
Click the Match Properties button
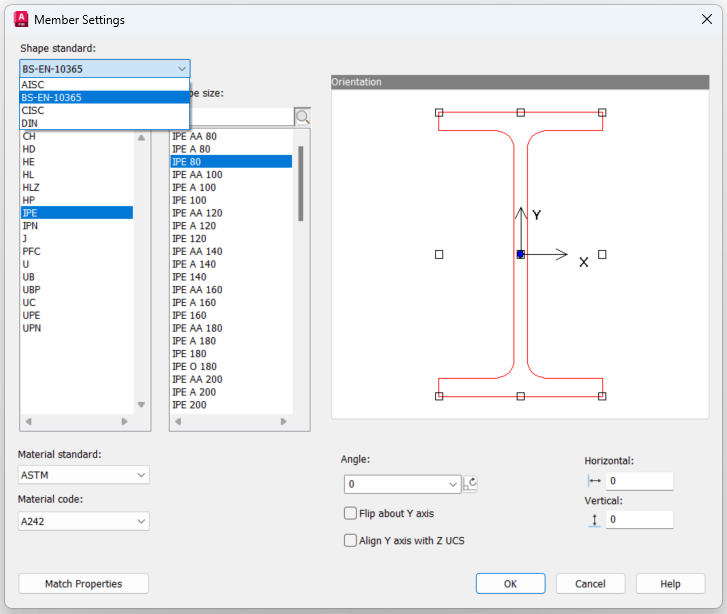click(x=83, y=584)
